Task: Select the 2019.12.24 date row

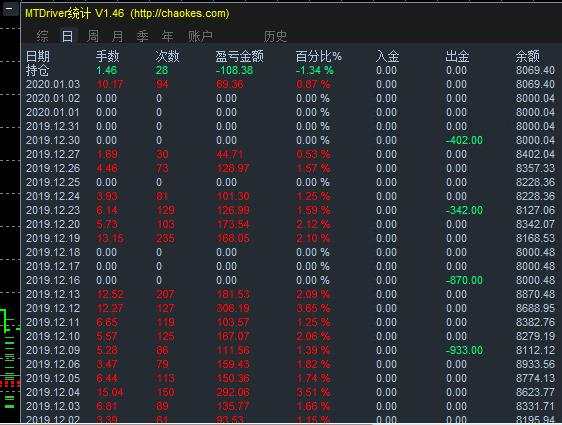Action: point(53,196)
